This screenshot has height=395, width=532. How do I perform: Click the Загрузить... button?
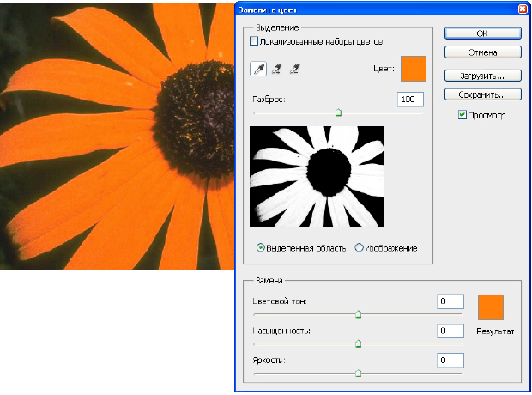click(x=482, y=75)
